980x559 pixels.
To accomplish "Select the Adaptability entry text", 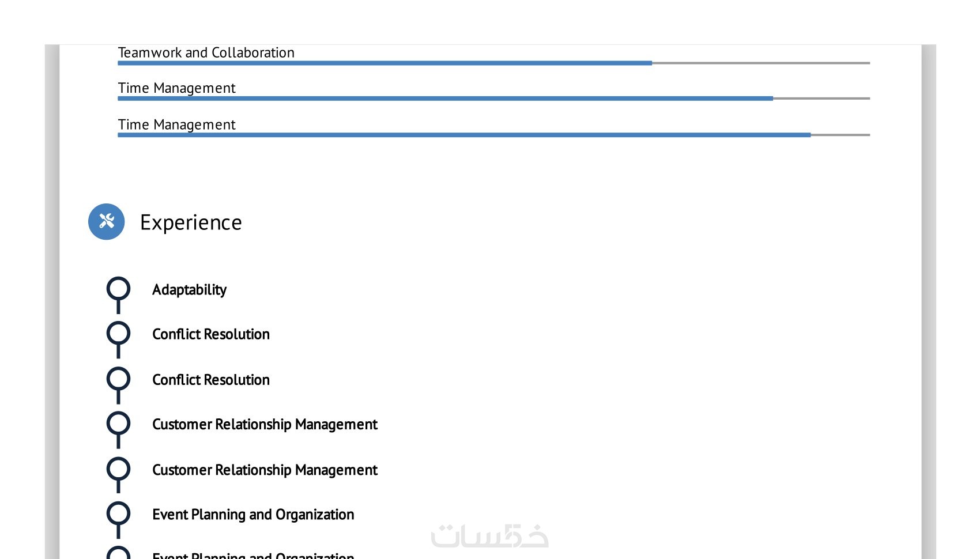I will pos(189,289).
